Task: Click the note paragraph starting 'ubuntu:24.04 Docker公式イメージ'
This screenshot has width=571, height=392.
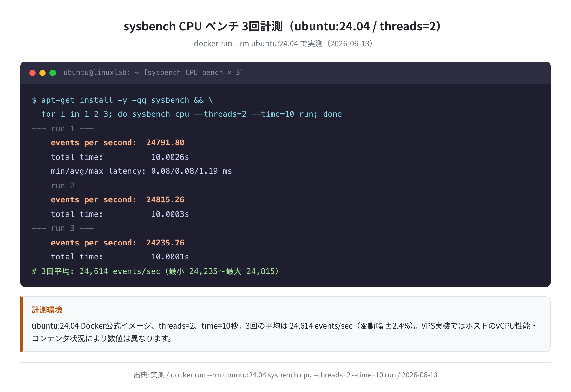Action: click(284, 332)
